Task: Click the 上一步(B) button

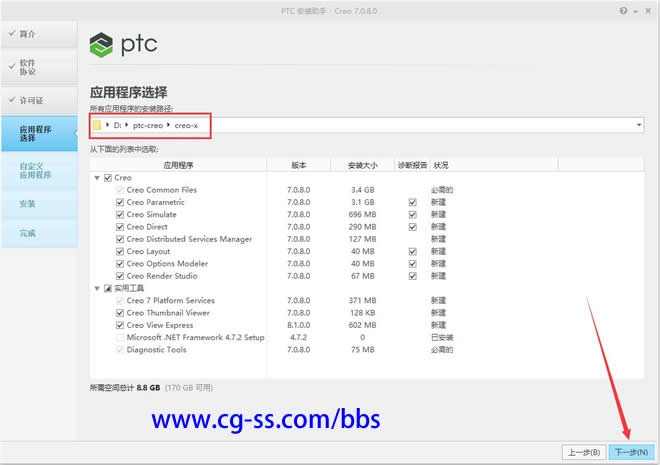Action: click(x=583, y=452)
